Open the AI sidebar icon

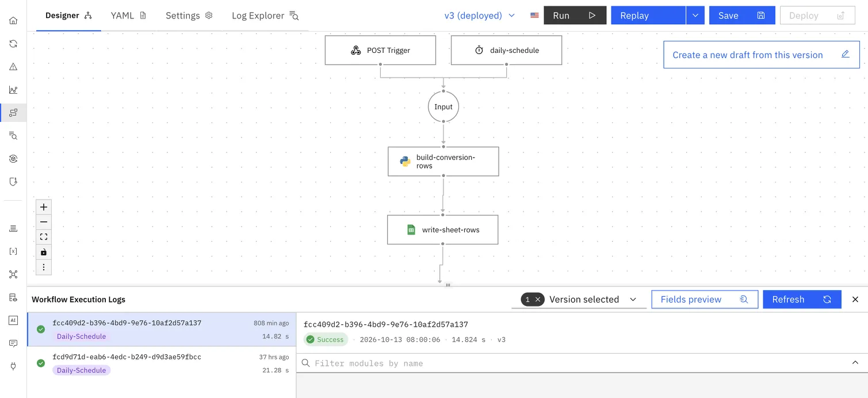13,320
